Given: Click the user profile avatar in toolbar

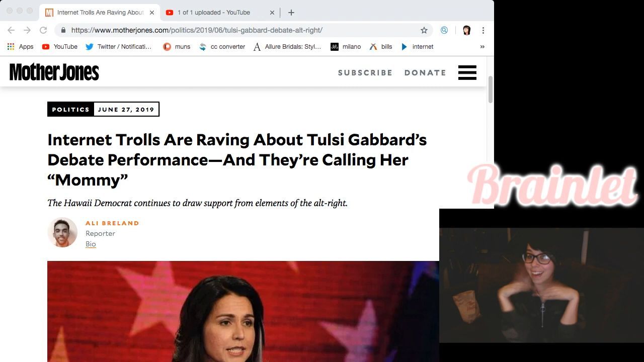Looking at the screenshot, I should [466, 30].
